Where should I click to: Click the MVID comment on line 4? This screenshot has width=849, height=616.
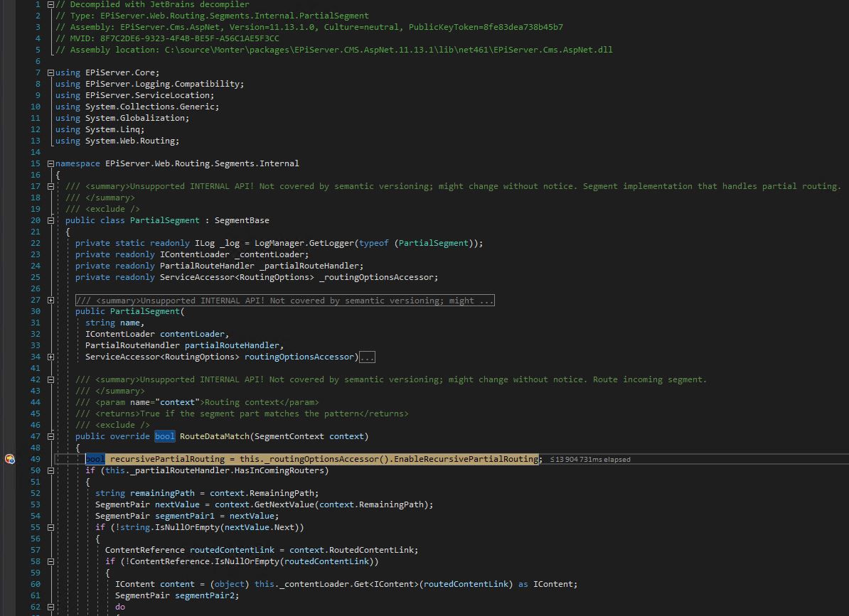pyautogui.click(x=167, y=38)
